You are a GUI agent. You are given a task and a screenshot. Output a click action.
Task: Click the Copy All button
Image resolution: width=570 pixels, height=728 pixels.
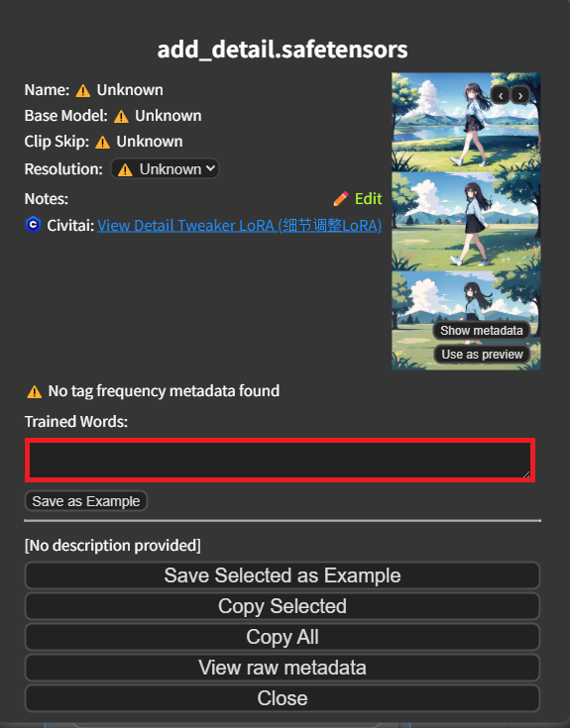tap(283, 637)
